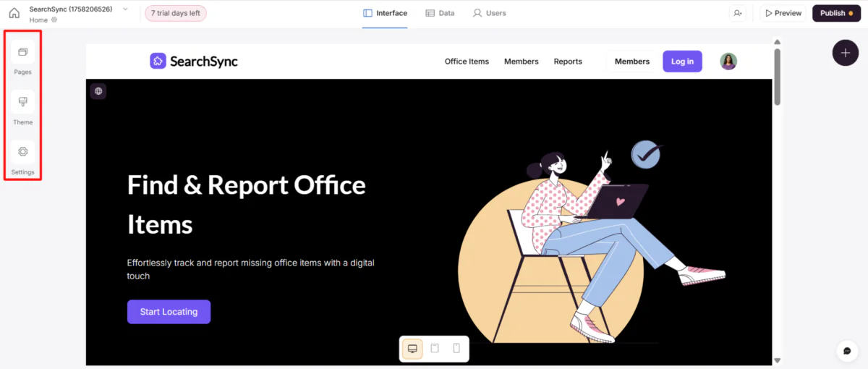Switch to mobile view mode
Image resolution: width=868 pixels, height=369 pixels.
pos(456,349)
